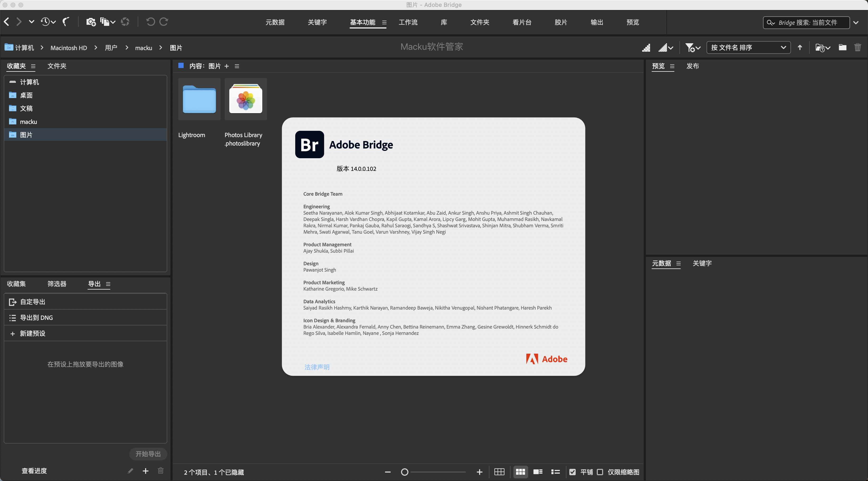This screenshot has height=481, width=868.
Task: Open 法律声明 link in About dialog
Action: [x=317, y=367]
